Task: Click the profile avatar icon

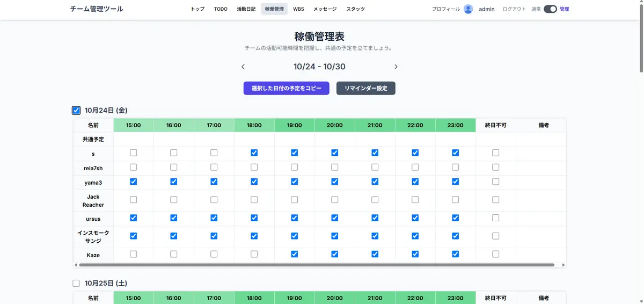Action: tap(468, 9)
